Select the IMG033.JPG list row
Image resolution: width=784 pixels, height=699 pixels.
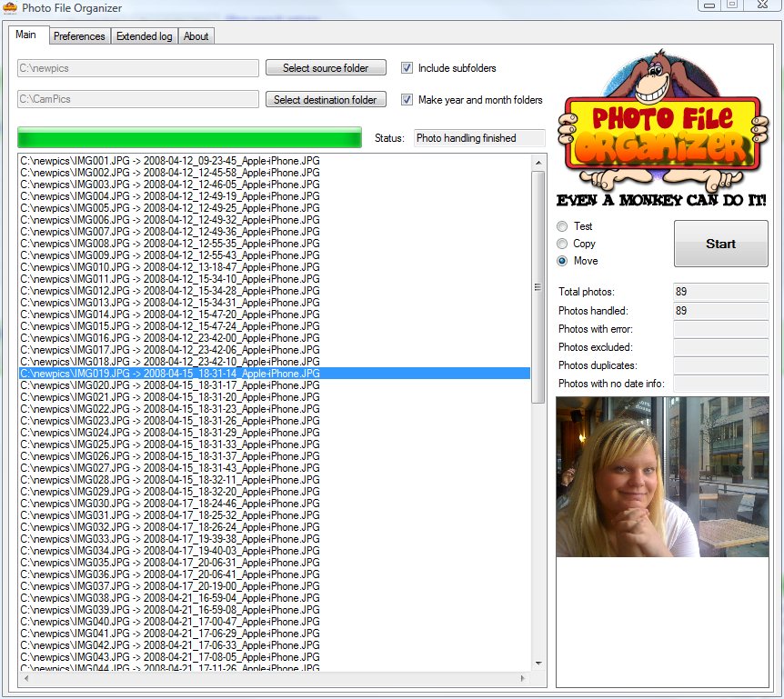click(x=275, y=539)
